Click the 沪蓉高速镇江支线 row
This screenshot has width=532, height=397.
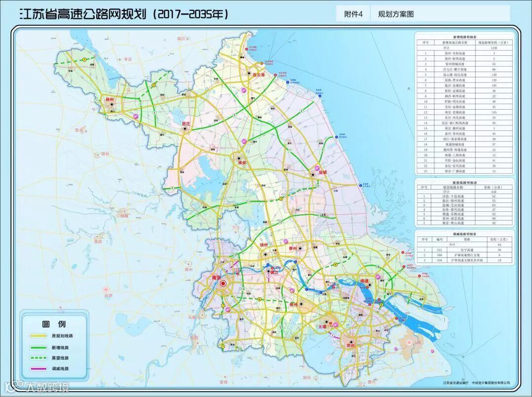pos(464,255)
